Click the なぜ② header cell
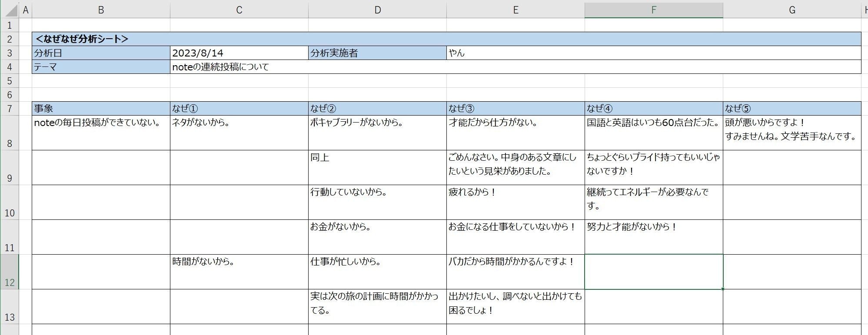868x335 pixels. (x=377, y=109)
